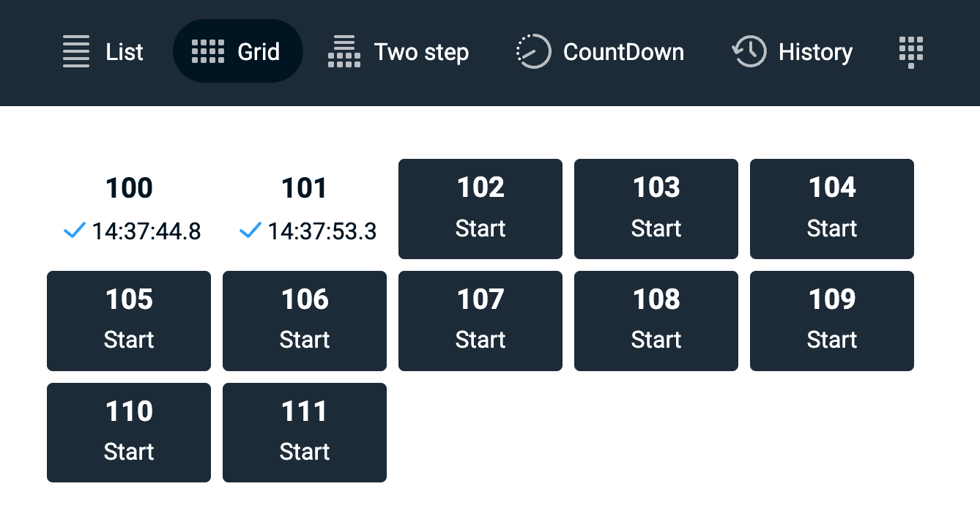Click the CountDown timer icon

click(x=533, y=52)
